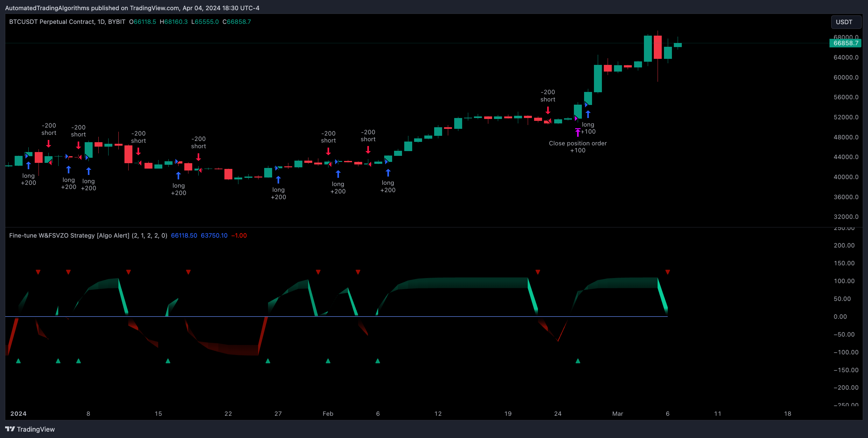The image size is (868, 438).
Task: Select the high value H68160.3
Action: [173, 22]
